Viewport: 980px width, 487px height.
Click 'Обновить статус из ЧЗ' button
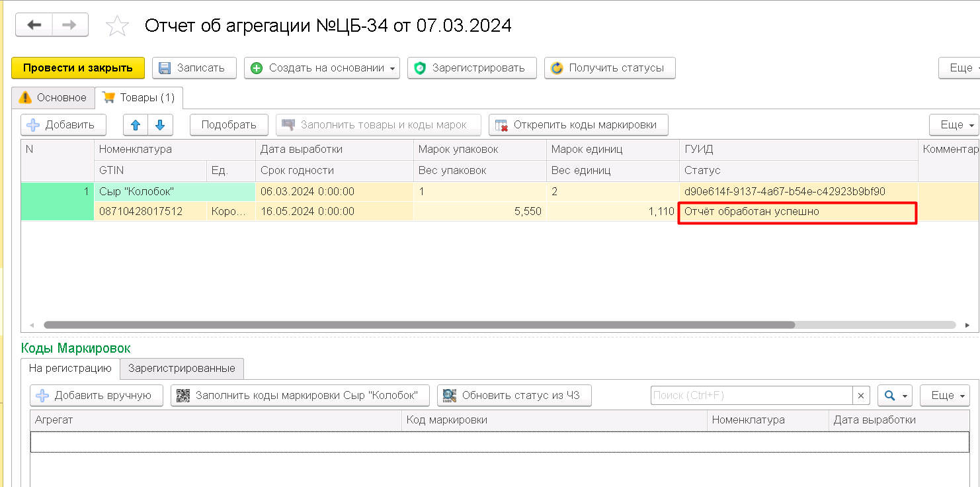514,395
